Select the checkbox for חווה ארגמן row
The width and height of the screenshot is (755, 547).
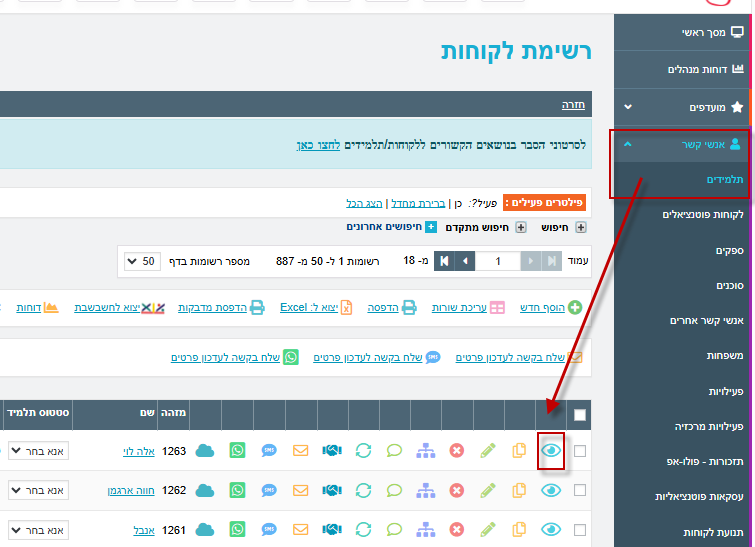[x=580, y=491]
